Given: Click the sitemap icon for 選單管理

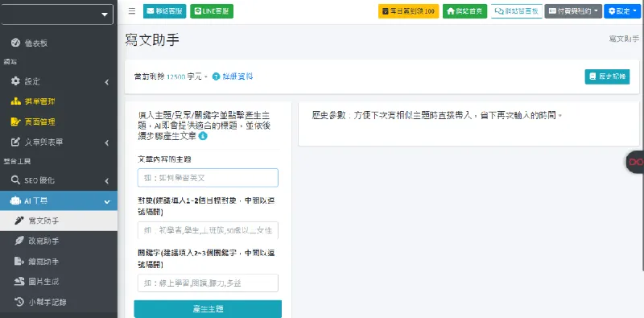Looking at the screenshot, I should click(x=15, y=101).
